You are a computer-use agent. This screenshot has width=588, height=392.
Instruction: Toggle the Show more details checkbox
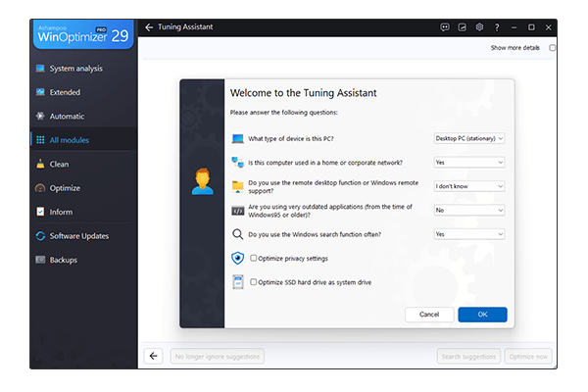553,48
